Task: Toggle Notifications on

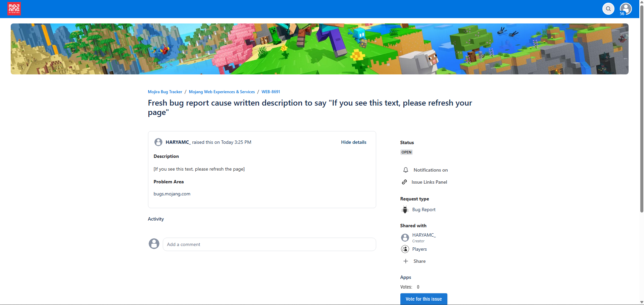Action: pyautogui.click(x=431, y=170)
